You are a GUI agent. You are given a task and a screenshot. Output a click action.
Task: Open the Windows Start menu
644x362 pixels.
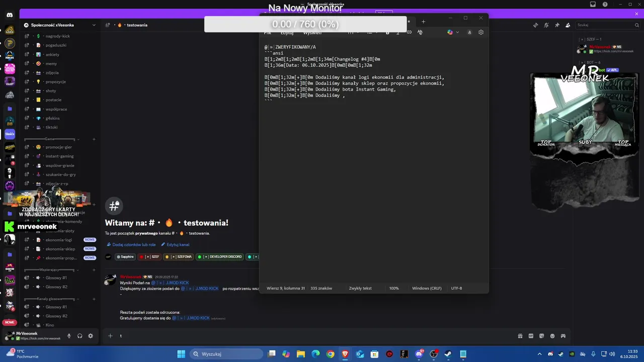coord(181,354)
